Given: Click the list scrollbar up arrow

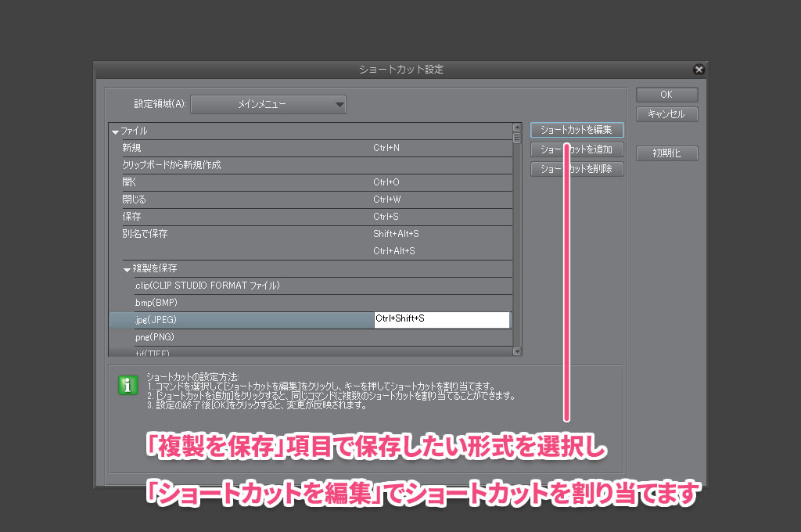Looking at the screenshot, I should 517,128.
